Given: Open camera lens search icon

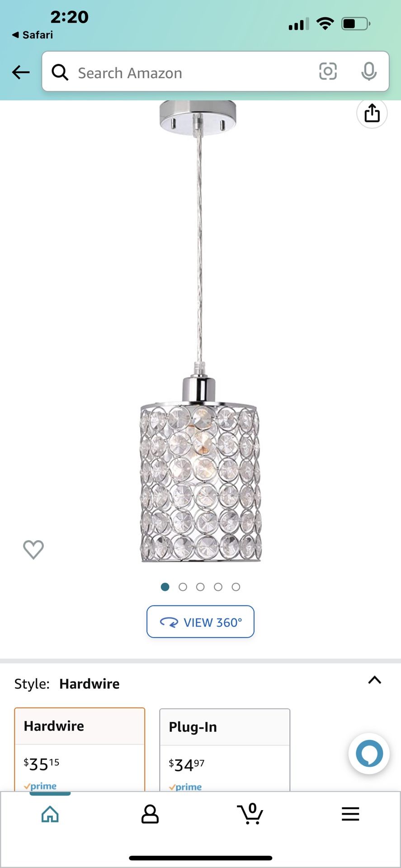Looking at the screenshot, I should pos(328,71).
